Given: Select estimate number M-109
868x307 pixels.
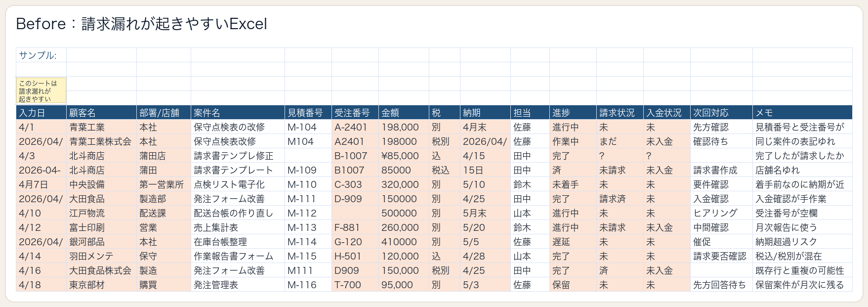Looking at the screenshot, I should click(x=308, y=170).
